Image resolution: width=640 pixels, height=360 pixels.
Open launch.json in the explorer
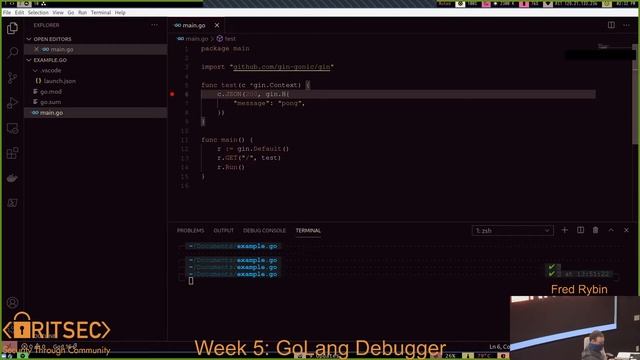pyautogui.click(x=60, y=81)
